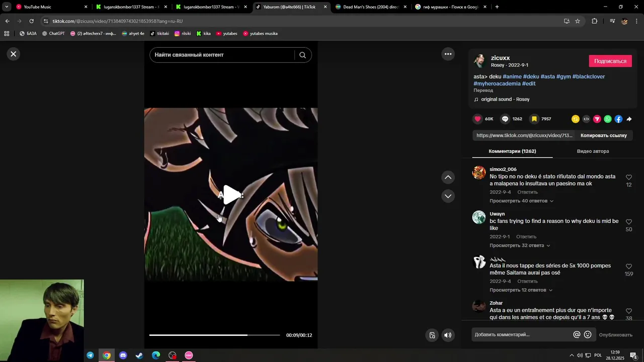Screen dimensions: 644x362
Task: Open tikitaki bookmark
Action: click(159, 34)
